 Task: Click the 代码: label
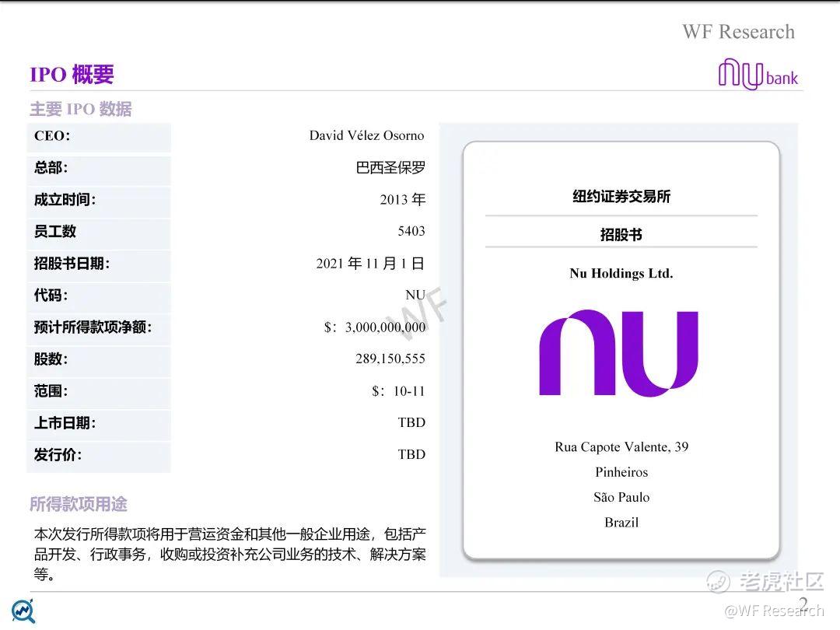point(51,296)
